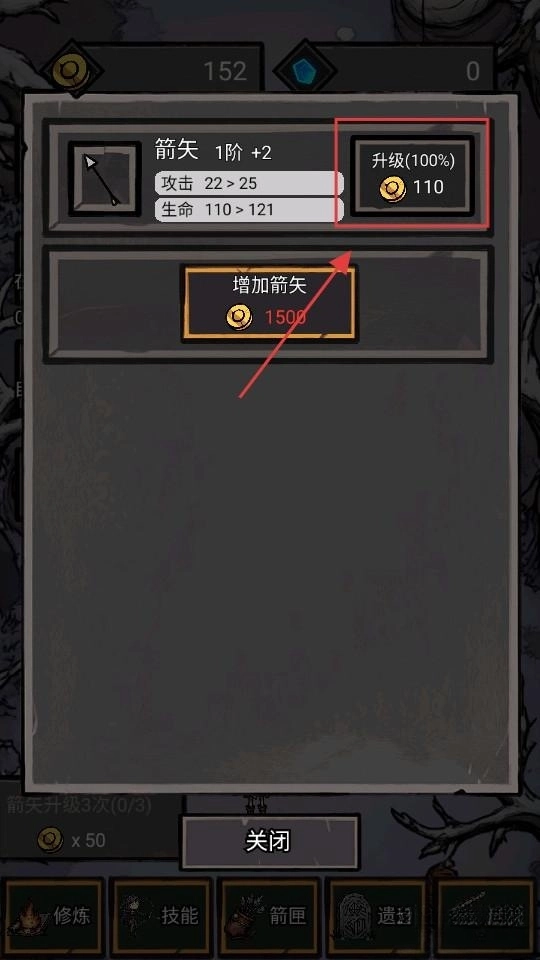
Task: Tap the x 50 coin reward
Action: pos(72,840)
